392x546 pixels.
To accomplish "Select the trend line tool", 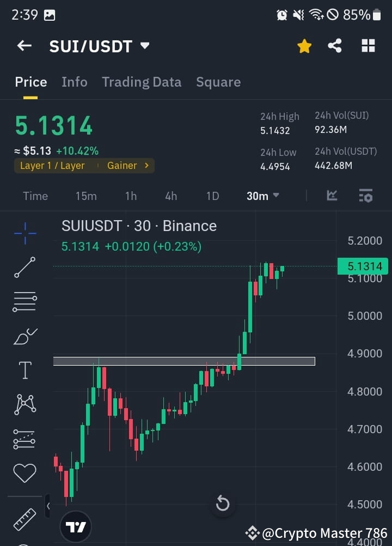I will [24, 267].
